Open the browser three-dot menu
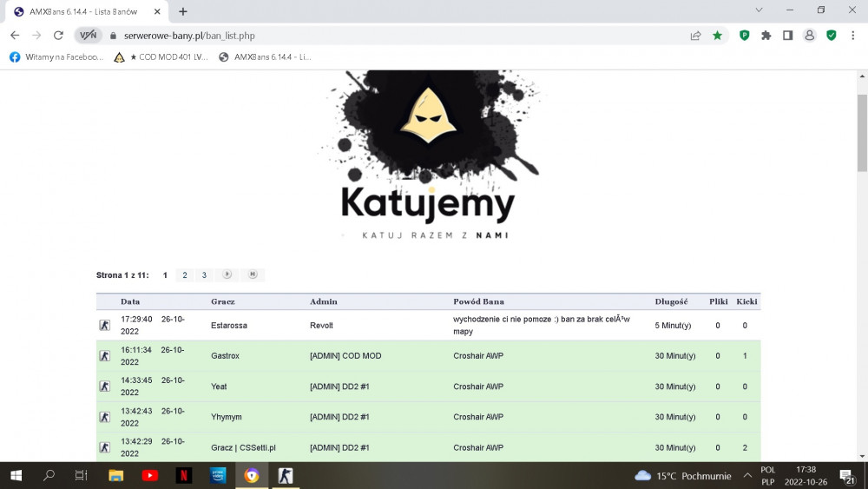This screenshot has height=489, width=868. tap(853, 36)
